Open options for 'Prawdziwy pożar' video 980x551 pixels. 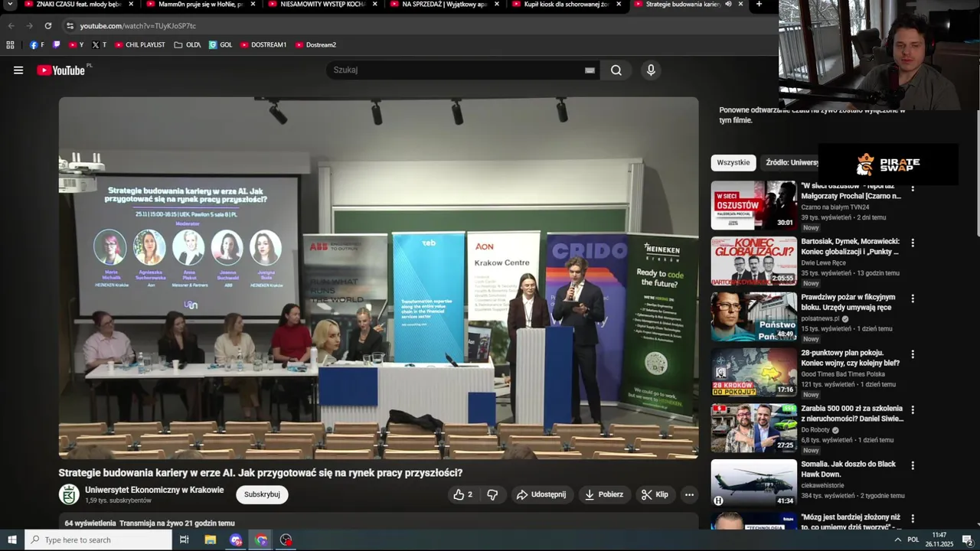coord(912,299)
